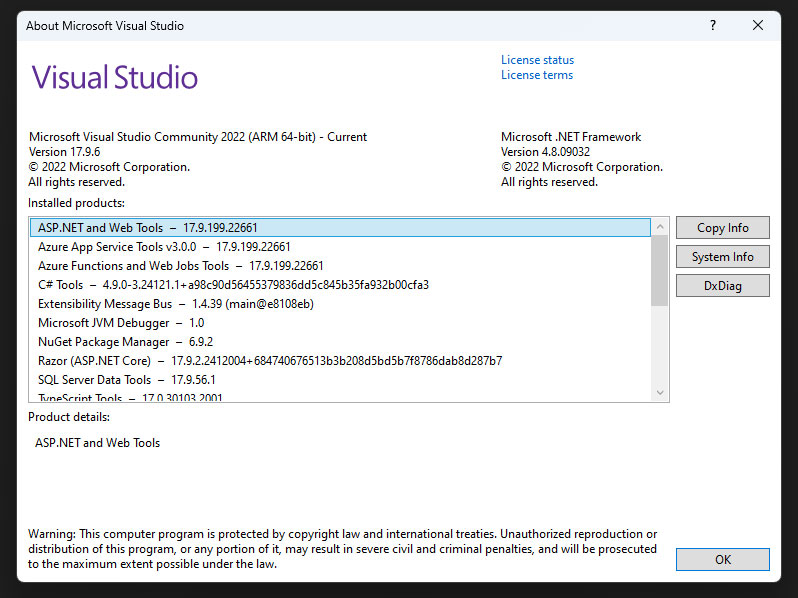Select NuGet Package Manager entry
This screenshot has height=598, width=798.
click(x=340, y=341)
